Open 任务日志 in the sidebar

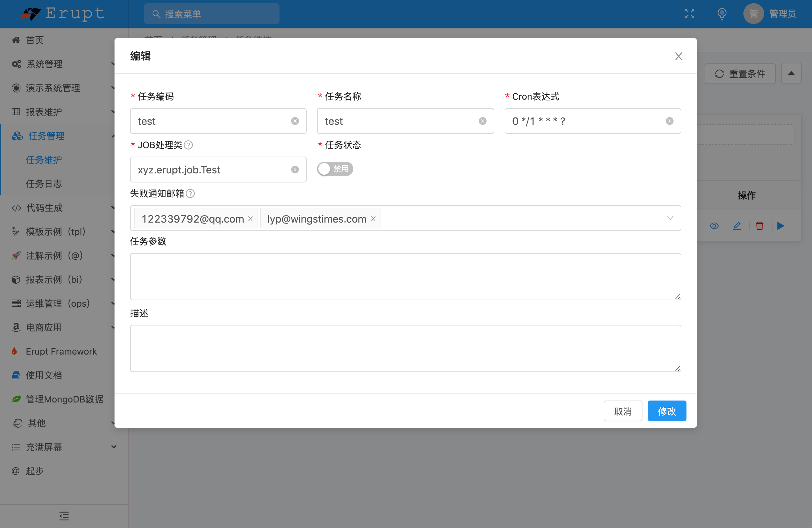[x=44, y=184]
